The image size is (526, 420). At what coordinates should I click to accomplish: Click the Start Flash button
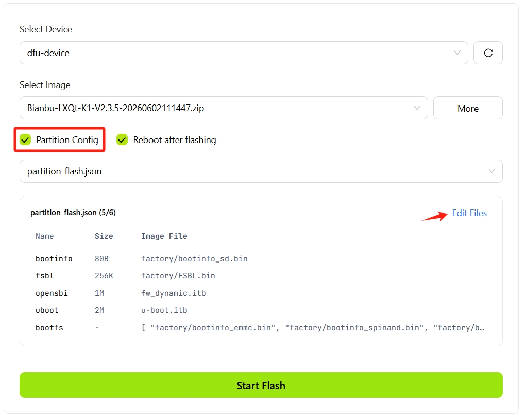click(261, 385)
